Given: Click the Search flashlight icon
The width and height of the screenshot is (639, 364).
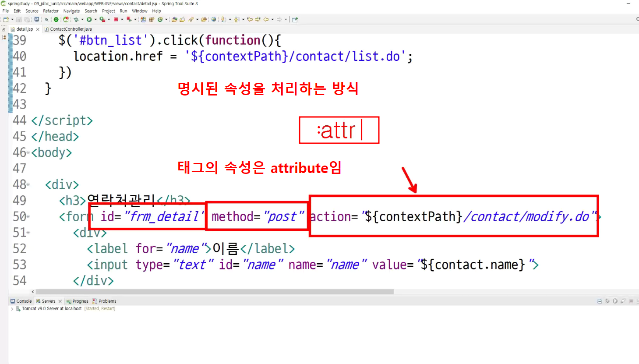Looking at the screenshot, I should tap(191, 19).
